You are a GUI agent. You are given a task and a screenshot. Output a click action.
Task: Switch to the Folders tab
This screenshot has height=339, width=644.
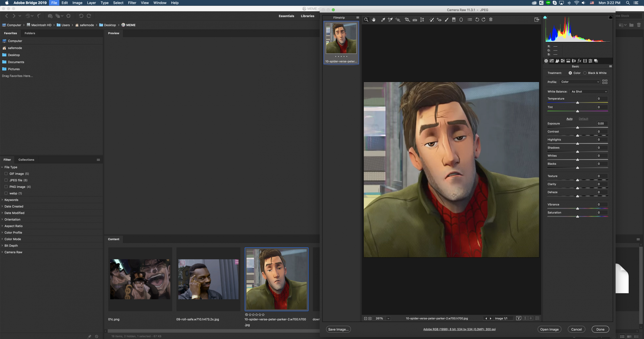[30, 33]
